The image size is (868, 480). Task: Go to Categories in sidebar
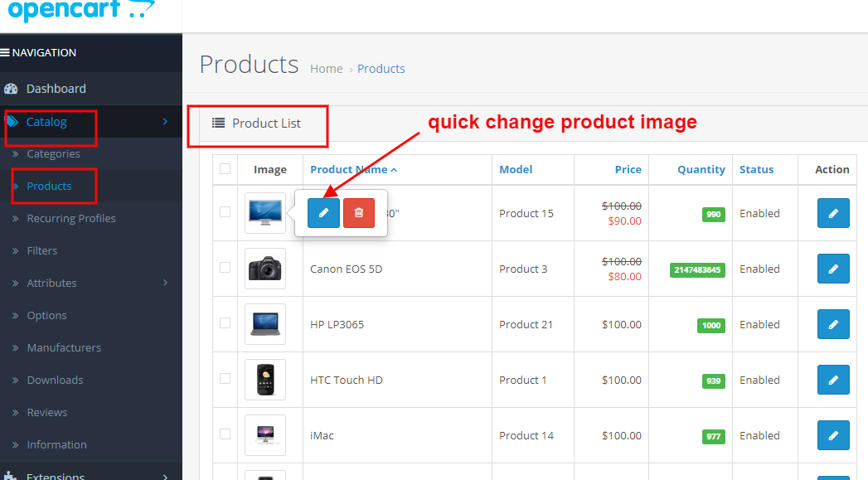coord(53,154)
